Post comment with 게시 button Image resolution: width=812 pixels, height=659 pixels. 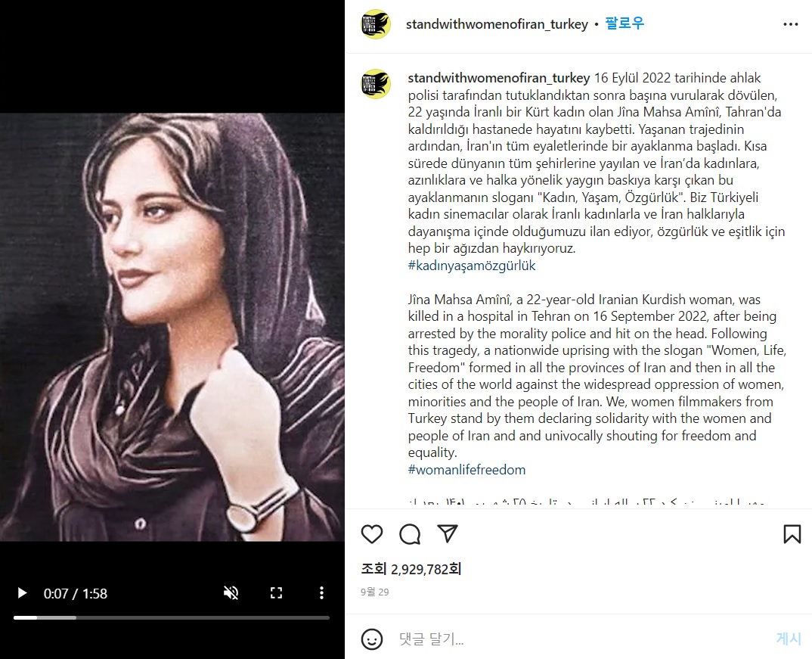789,639
